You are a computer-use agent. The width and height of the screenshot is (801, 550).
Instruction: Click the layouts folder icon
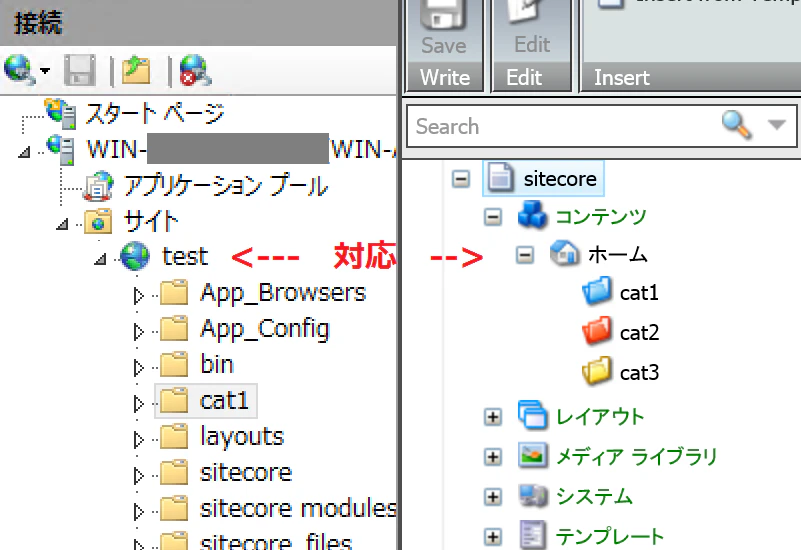tap(174, 436)
